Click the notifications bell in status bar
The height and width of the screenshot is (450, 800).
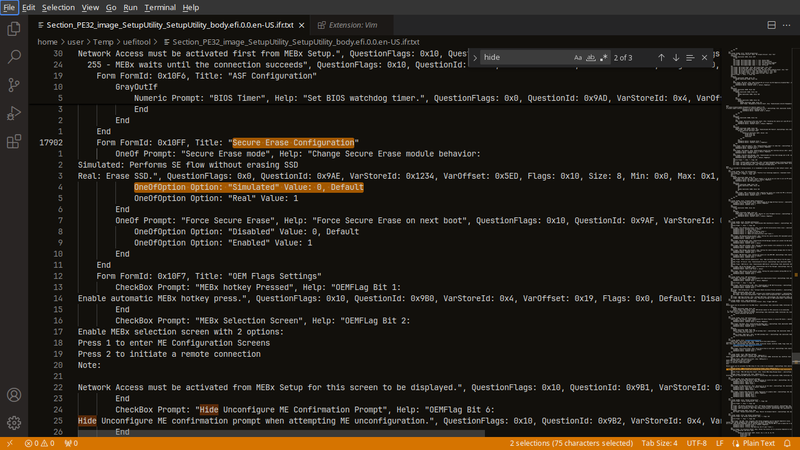[x=787, y=442]
